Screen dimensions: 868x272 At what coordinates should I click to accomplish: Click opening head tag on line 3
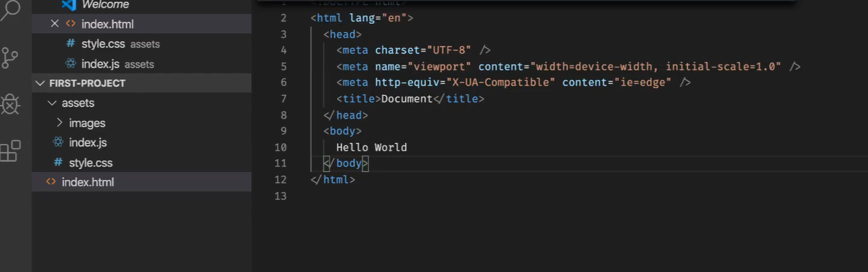[343, 34]
